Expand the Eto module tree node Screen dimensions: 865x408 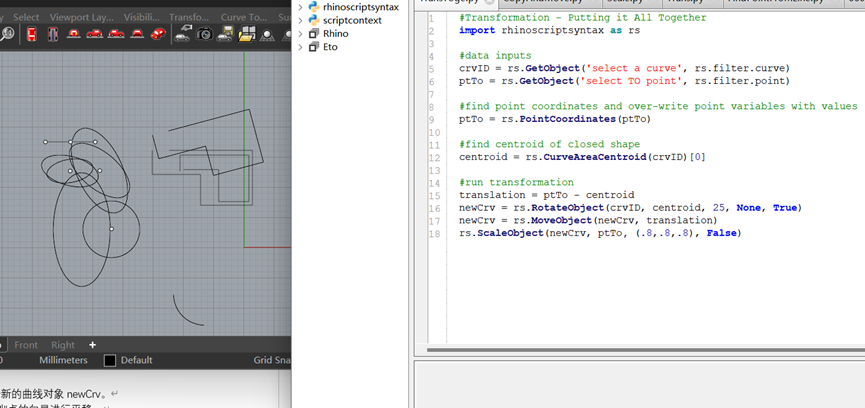point(300,47)
